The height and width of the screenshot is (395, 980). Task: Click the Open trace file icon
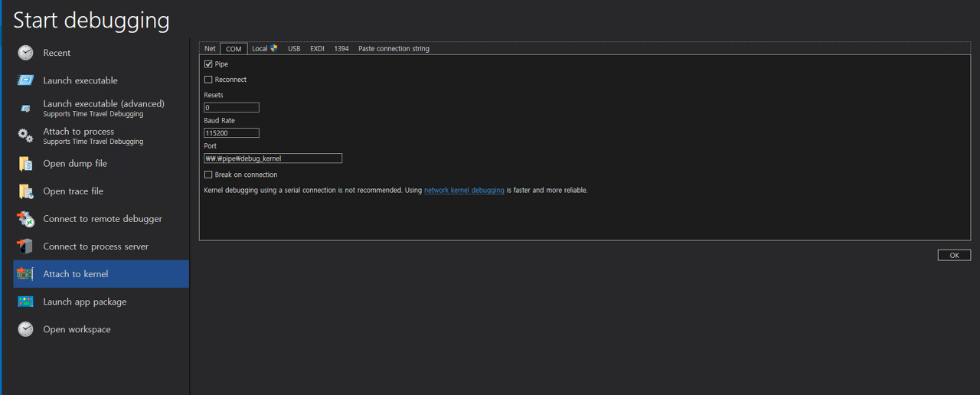pyautogui.click(x=26, y=191)
